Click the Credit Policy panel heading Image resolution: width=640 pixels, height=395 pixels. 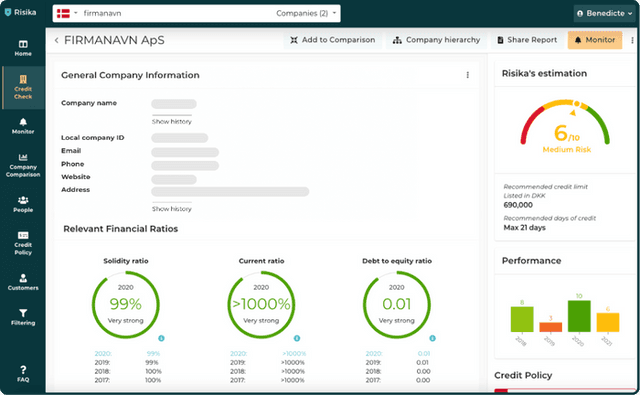click(523, 375)
